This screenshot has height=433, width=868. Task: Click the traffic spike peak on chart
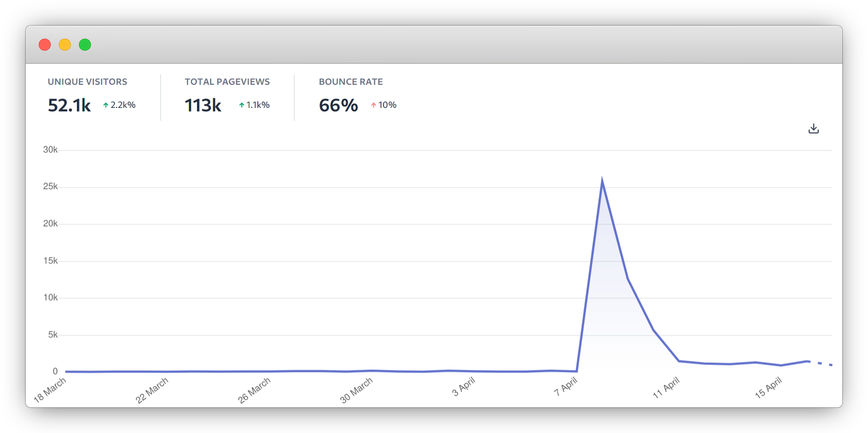pos(602,181)
